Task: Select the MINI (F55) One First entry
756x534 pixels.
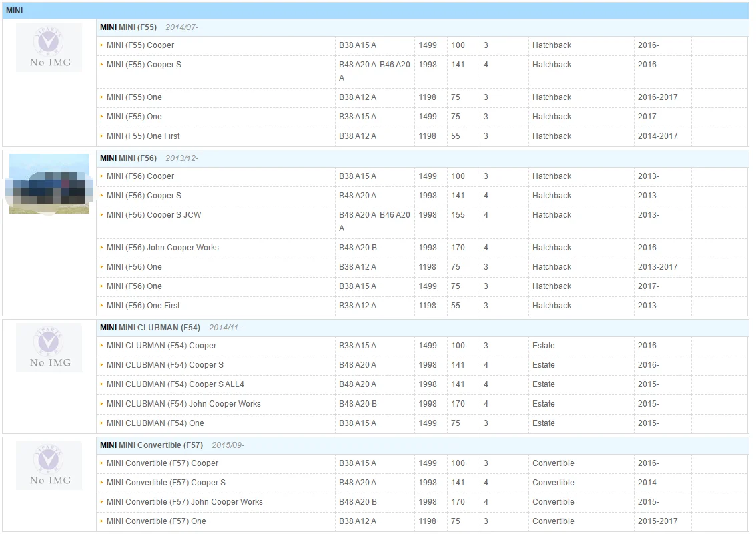Action: pos(143,136)
